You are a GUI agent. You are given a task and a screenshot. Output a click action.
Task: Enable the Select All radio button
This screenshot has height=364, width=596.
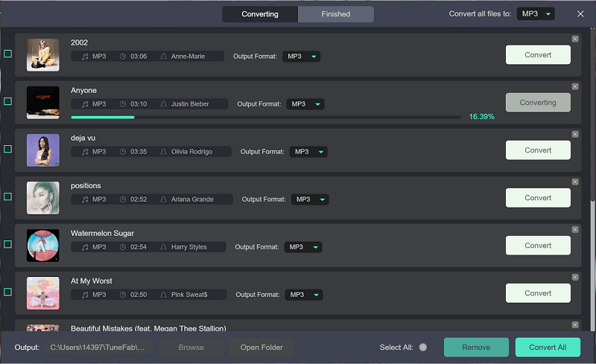click(422, 348)
